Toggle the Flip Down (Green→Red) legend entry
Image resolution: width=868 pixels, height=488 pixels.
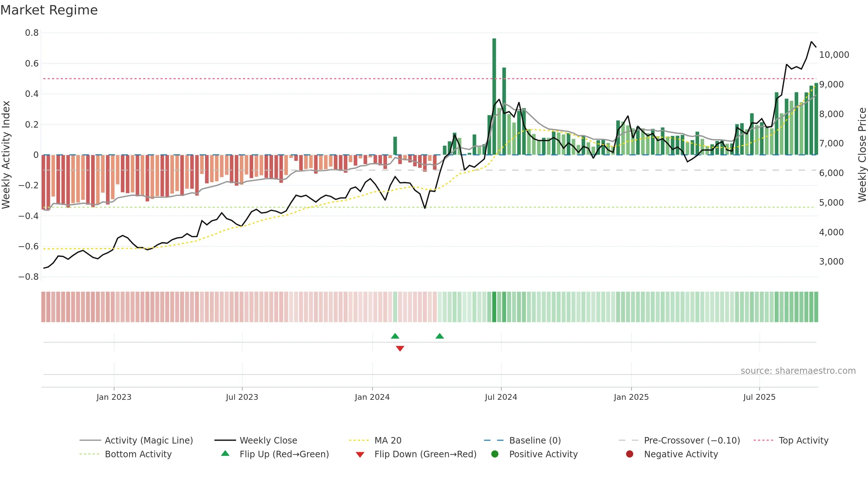pos(416,454)
